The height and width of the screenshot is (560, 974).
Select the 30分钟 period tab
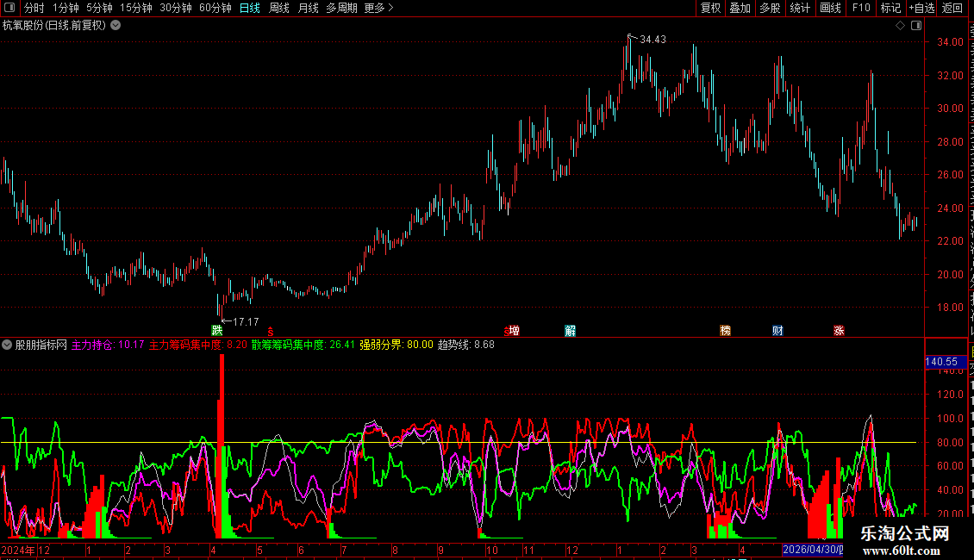[x=175, y=8]
